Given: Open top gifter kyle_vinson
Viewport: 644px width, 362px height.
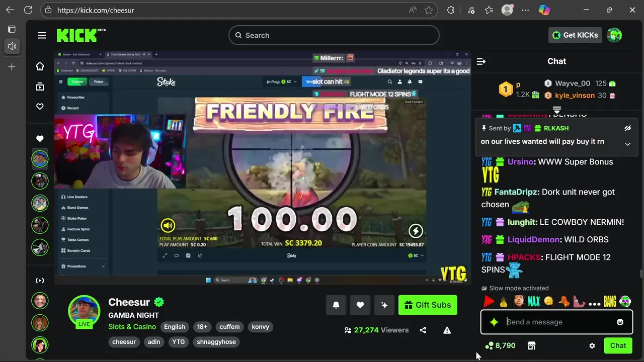Looking at the screenshot, I should click(x=575, y=96).
